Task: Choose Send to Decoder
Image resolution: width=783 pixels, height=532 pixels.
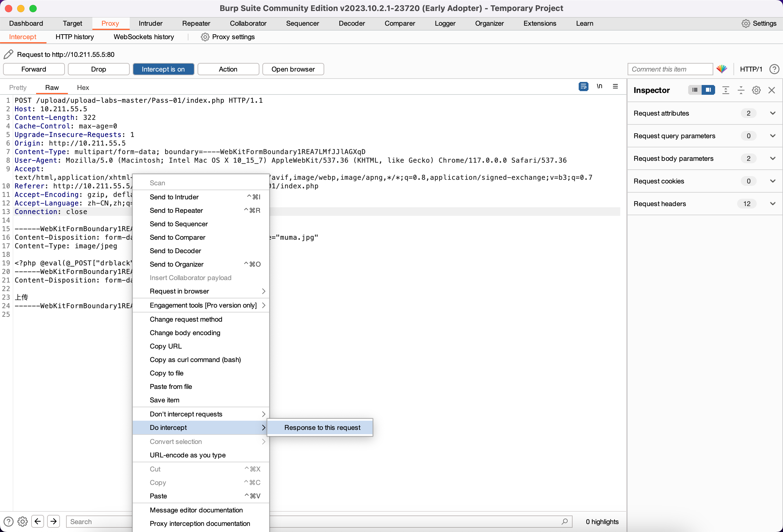Action: (x=201, y=250)
